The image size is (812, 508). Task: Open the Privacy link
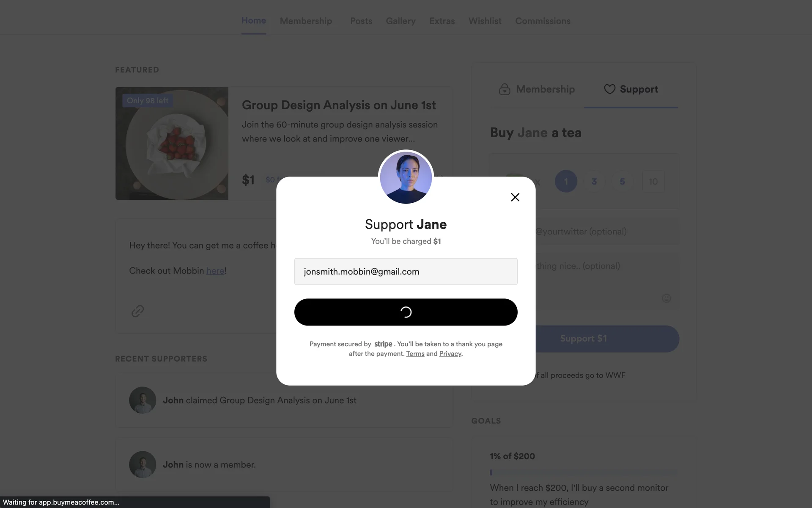450,353
